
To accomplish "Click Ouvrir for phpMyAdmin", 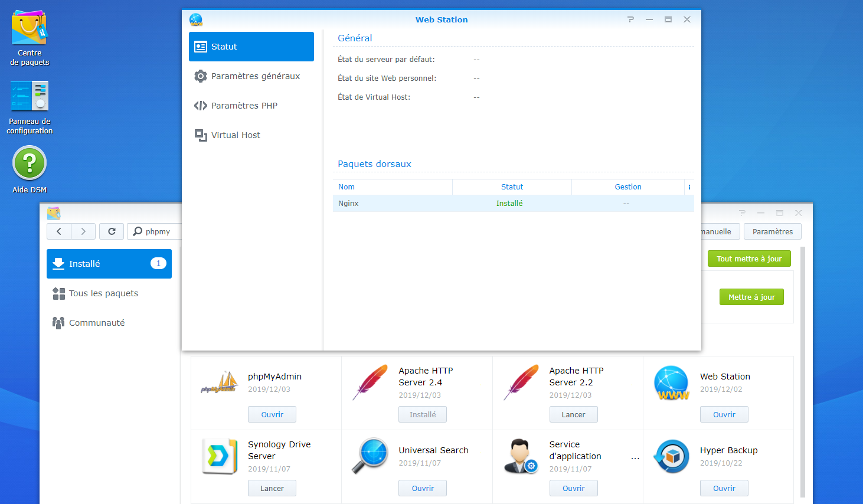I will 272,414.
